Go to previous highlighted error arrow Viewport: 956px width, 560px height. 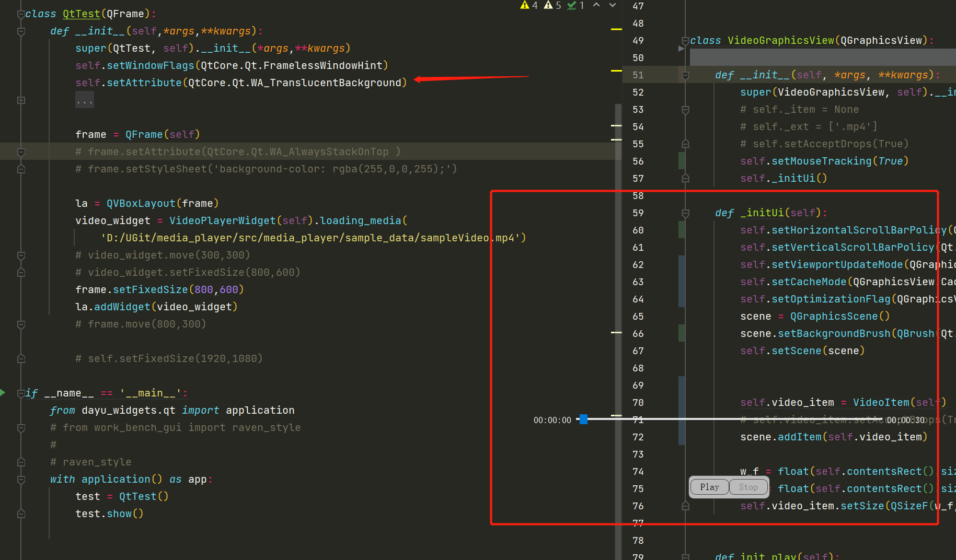[x=596, y=5]
